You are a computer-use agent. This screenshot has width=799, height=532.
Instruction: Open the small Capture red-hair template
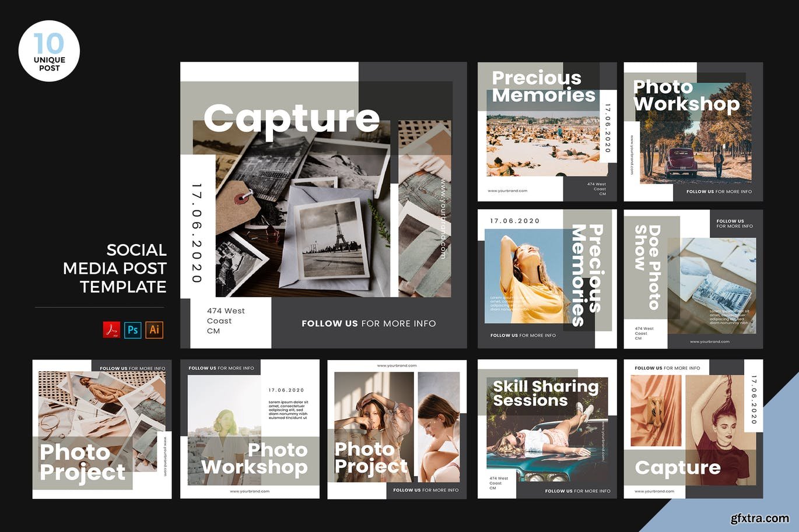pos(693,429)
